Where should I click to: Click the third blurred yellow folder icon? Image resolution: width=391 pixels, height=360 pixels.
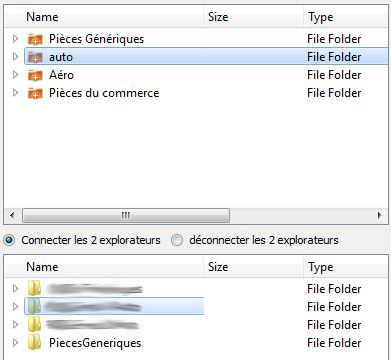(x=34, y=324)
